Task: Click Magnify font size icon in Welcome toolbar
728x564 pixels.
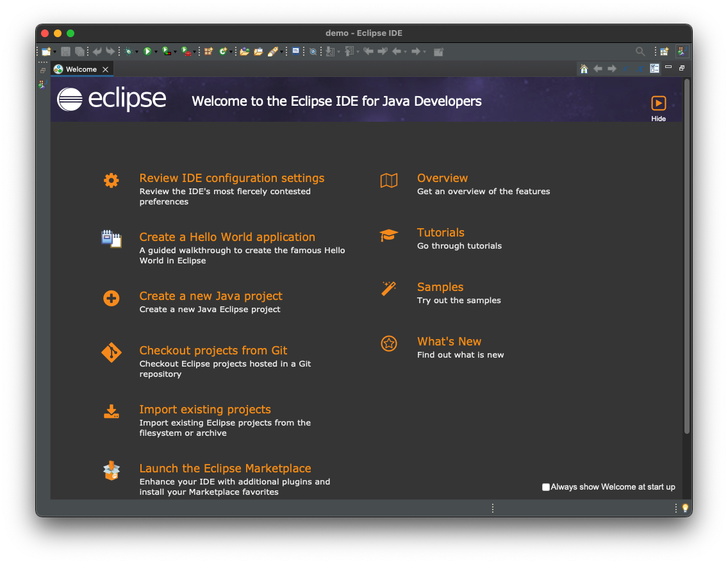Action: 640,69
